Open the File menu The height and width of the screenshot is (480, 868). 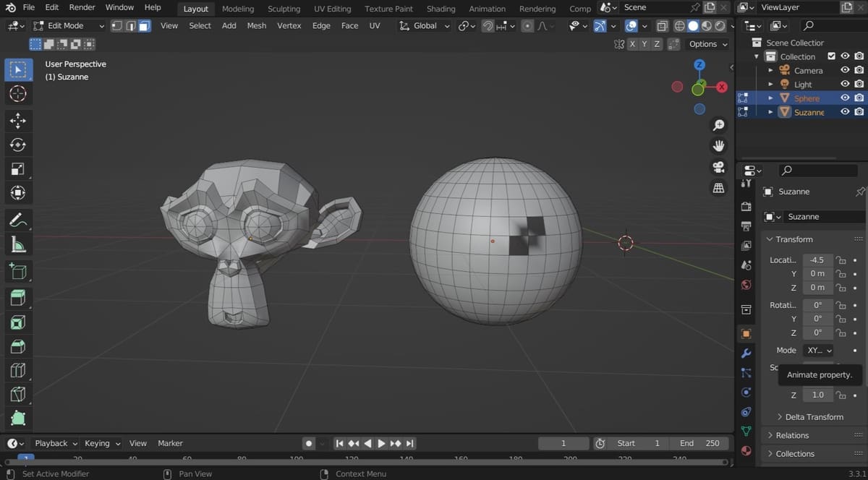point(28,7)
